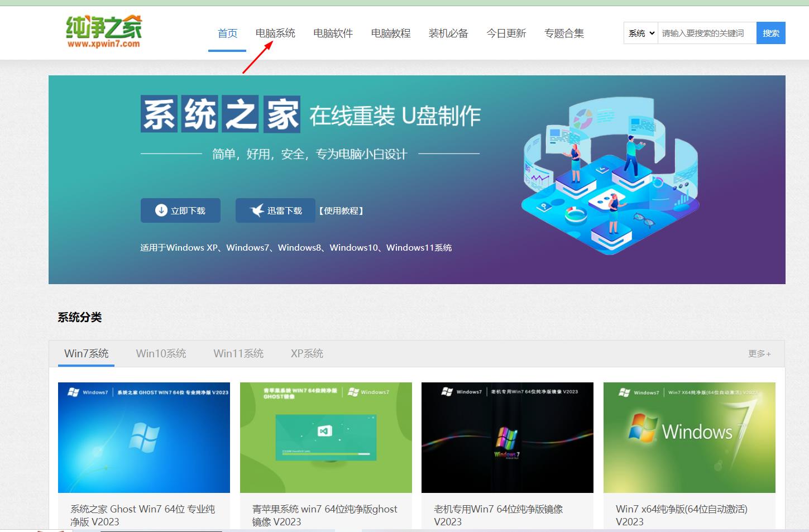This screenshot has height=532, width=809.
Task: Click the dark 老机专用 Win7 thumbnail
Action: (x=507, y=437)
